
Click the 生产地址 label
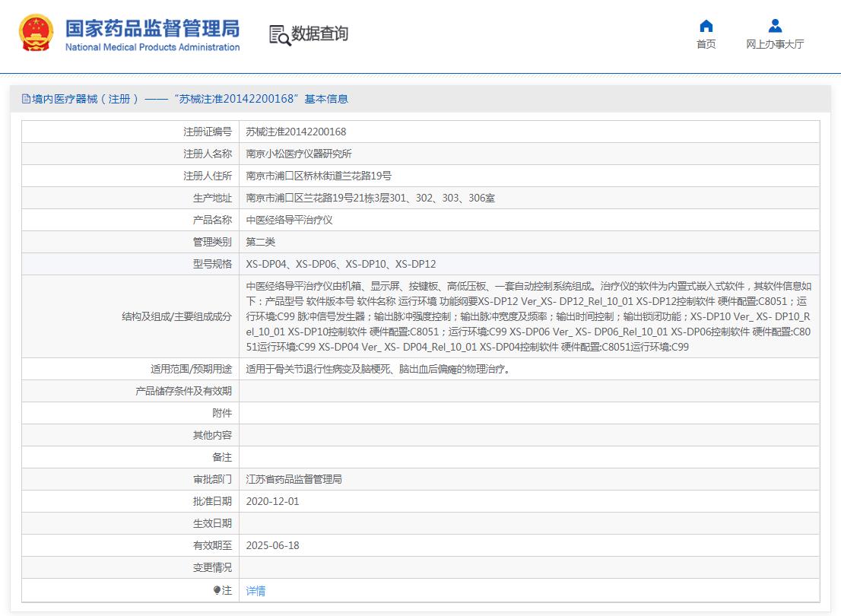(x=212, y=198)
